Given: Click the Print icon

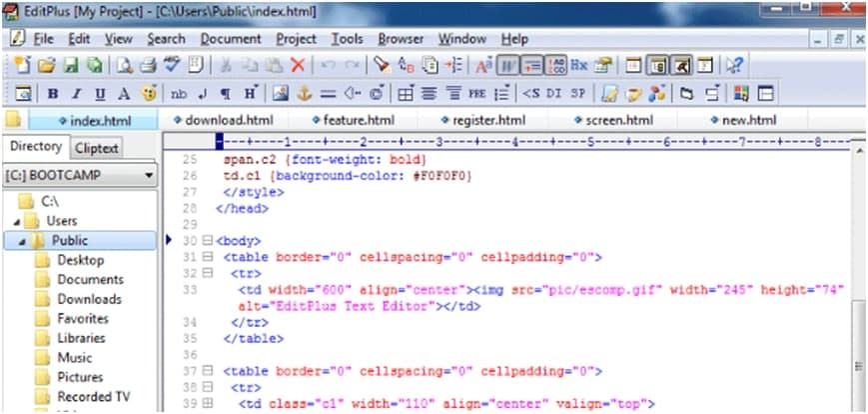Looking at the screenshot, I should click(x=148, y=67).
